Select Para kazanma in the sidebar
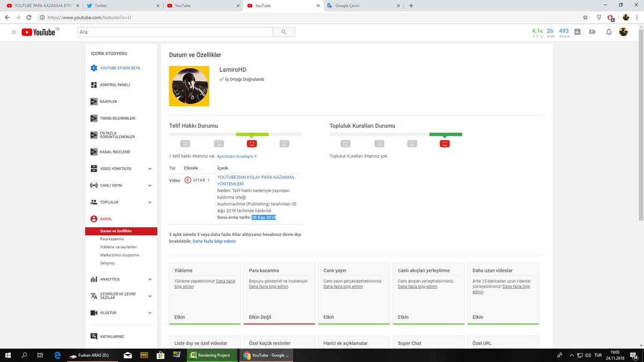644x362 pixels. pyautogui.click(x=112, y=239)
